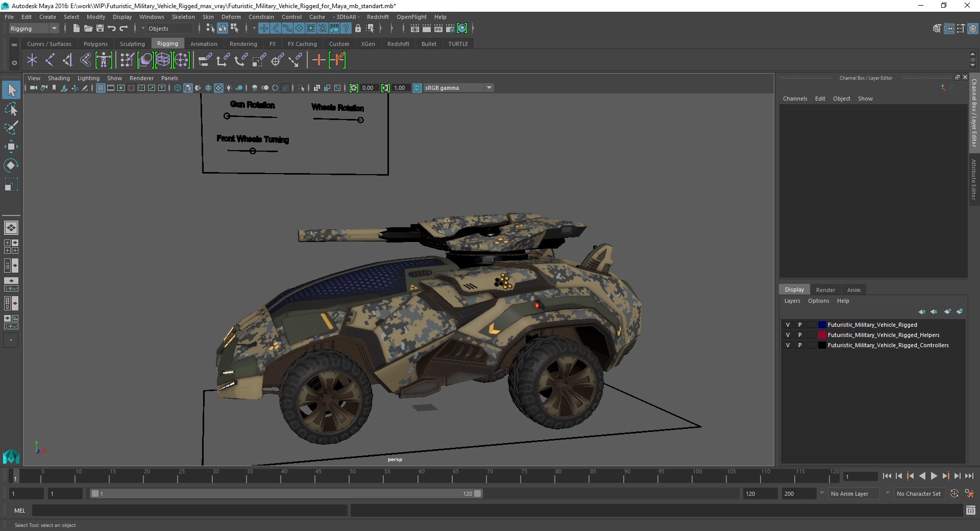Toggle playback P of Rigged_Helpers layer

(x=800, y=335)
